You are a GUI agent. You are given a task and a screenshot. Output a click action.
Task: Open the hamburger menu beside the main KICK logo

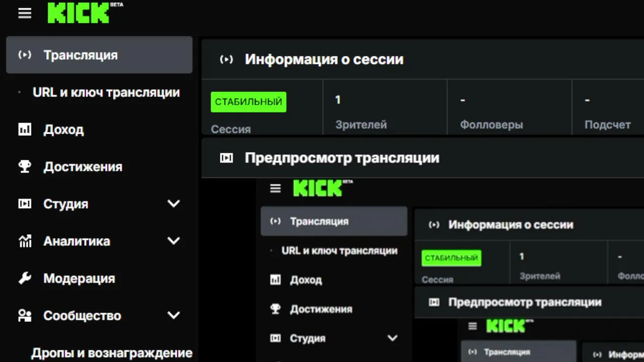(x=25, y=14)
